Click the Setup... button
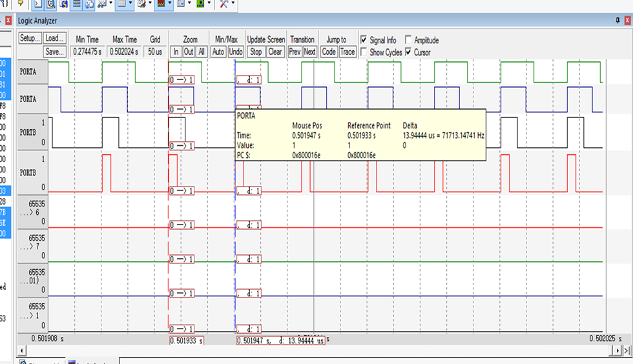Viewport: 633px width, 364px height. [30, 39]
